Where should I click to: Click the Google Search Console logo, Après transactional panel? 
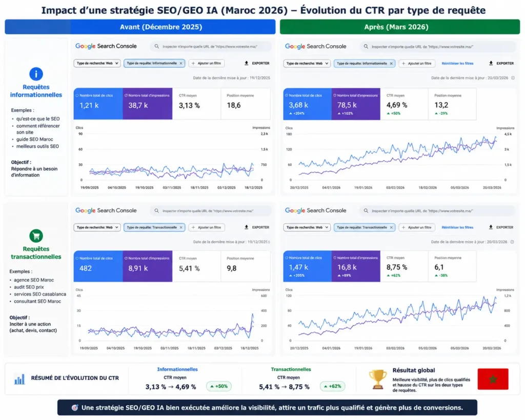315,210
